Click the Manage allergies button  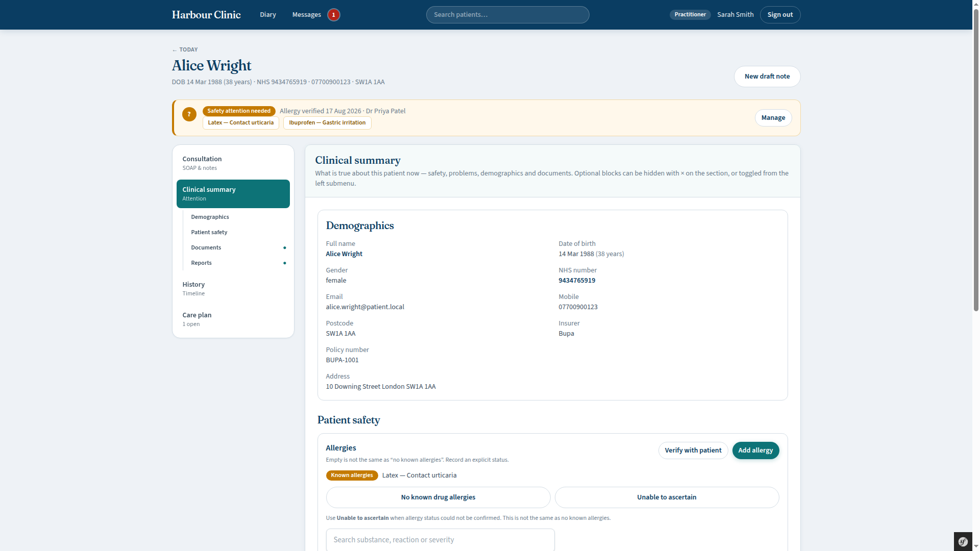point(773,118)
